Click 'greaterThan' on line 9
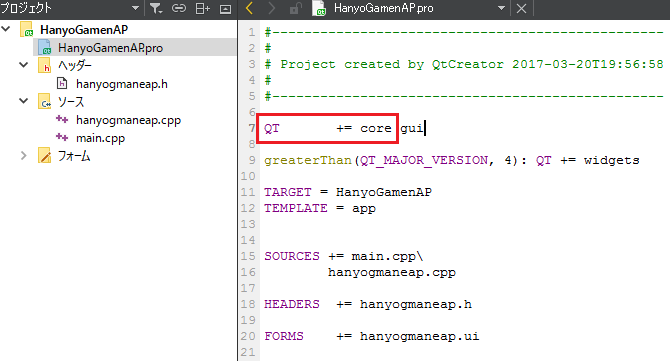670x361 pixels. [x=308, y=160]
